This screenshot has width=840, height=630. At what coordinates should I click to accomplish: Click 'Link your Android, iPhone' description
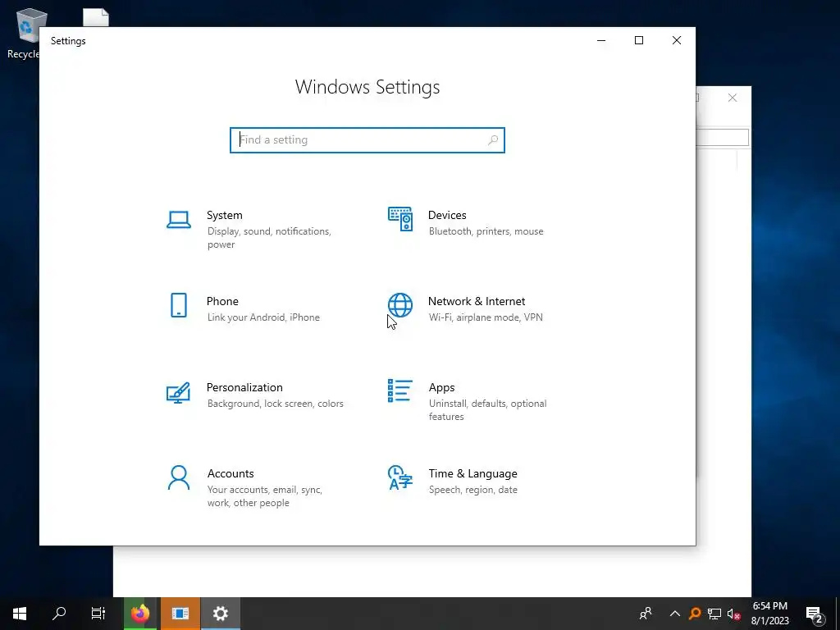(263, 317)
